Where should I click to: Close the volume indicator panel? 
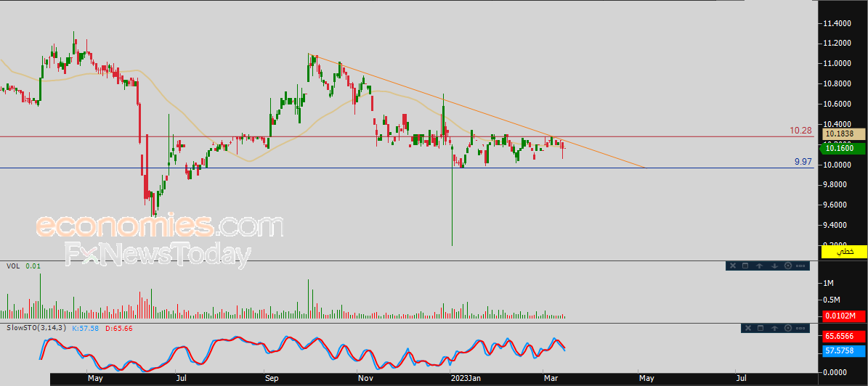coord(732,266)
